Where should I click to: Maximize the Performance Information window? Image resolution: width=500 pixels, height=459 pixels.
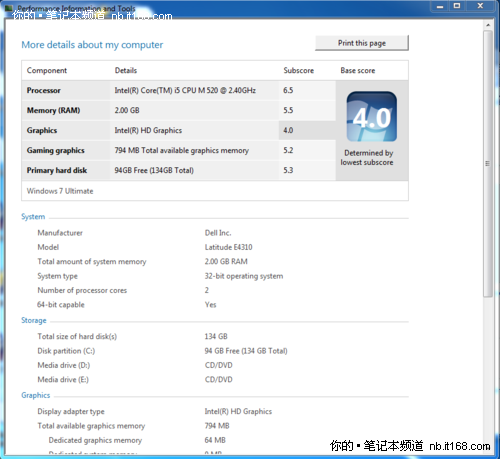pos(457,6)
